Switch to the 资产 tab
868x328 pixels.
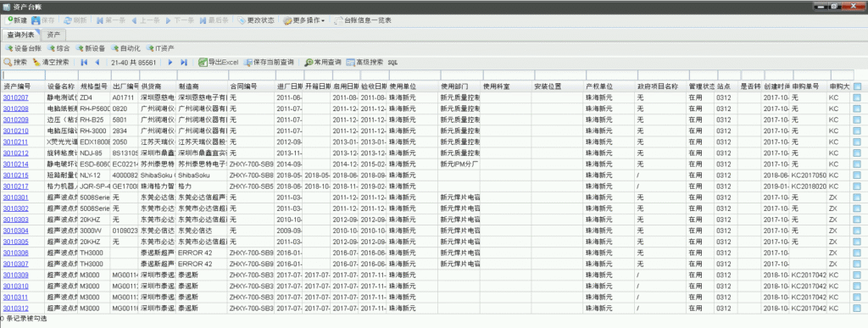53,35
